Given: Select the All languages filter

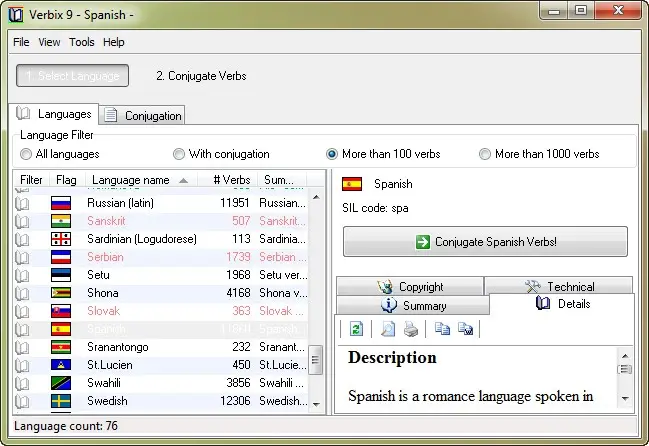Looking at the screenshot, I should pos(60,154).
